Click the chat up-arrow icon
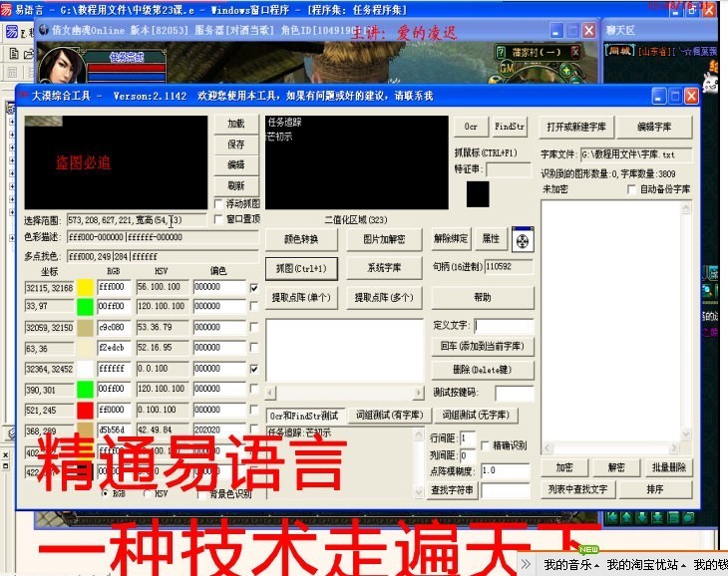 click(627, 517)
